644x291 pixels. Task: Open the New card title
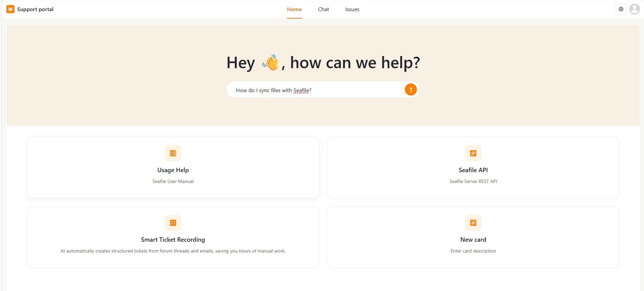point(473,240)
